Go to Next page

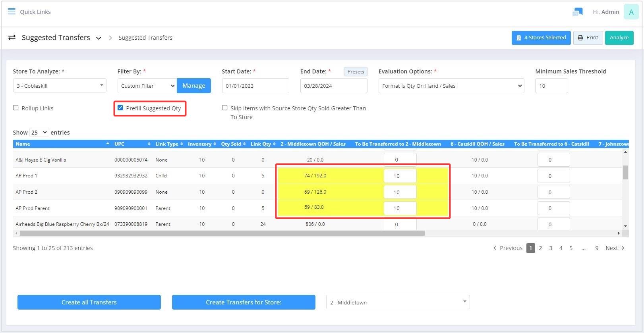pyautogui.click(x=615, y=248)
